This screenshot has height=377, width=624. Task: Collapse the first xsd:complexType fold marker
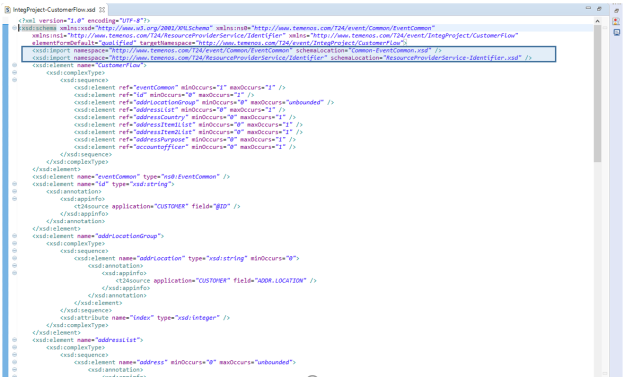pos(14,72)
